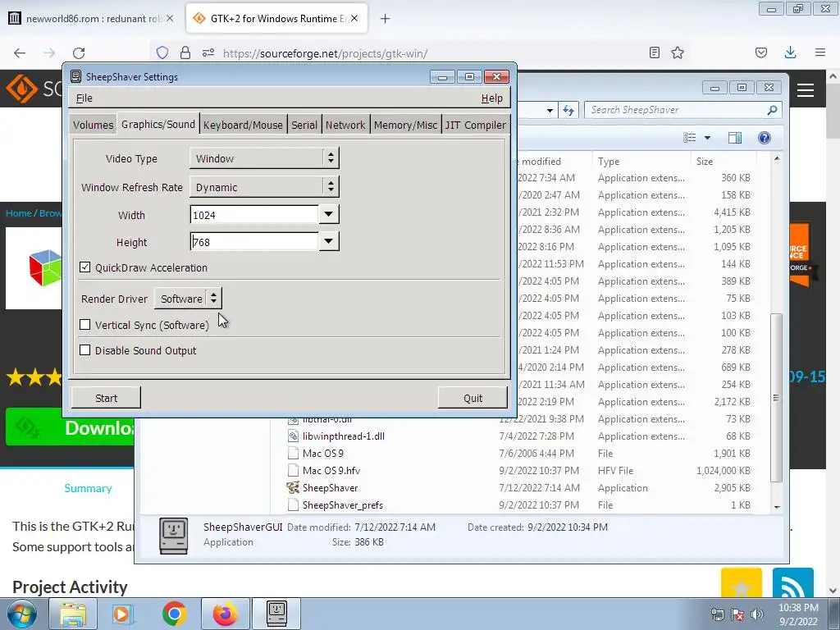Click the Explorer file list scrollbar

coord(776,398)
